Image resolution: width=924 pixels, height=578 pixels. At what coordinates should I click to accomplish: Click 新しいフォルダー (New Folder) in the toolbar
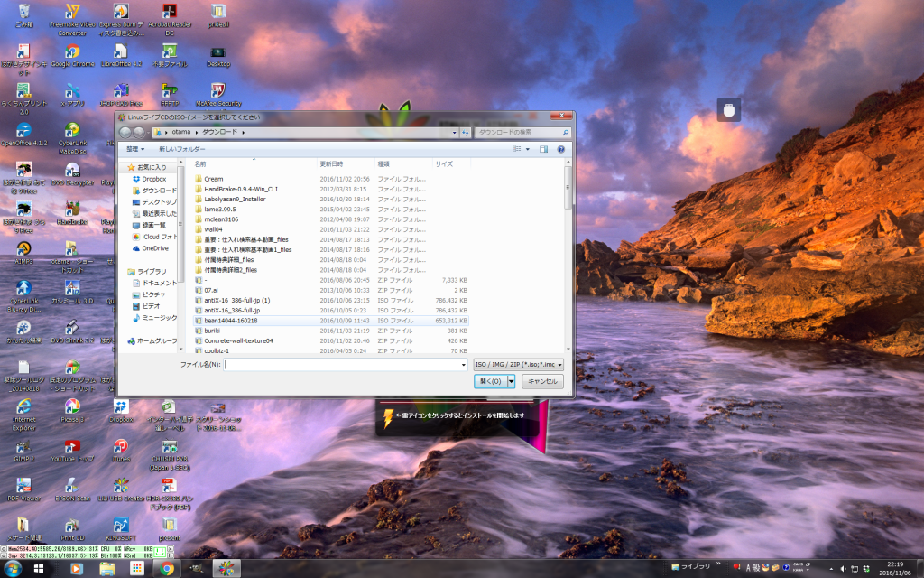(x=181, y=148)
